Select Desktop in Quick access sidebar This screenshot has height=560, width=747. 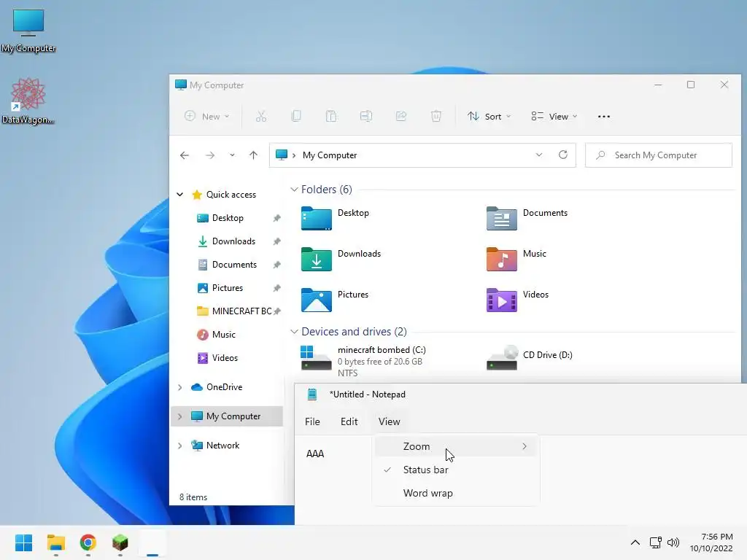point(228,218)
